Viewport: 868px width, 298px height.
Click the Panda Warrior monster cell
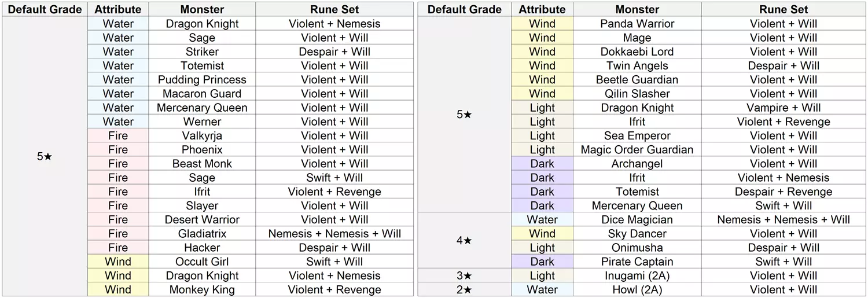[x=637, y=24]
